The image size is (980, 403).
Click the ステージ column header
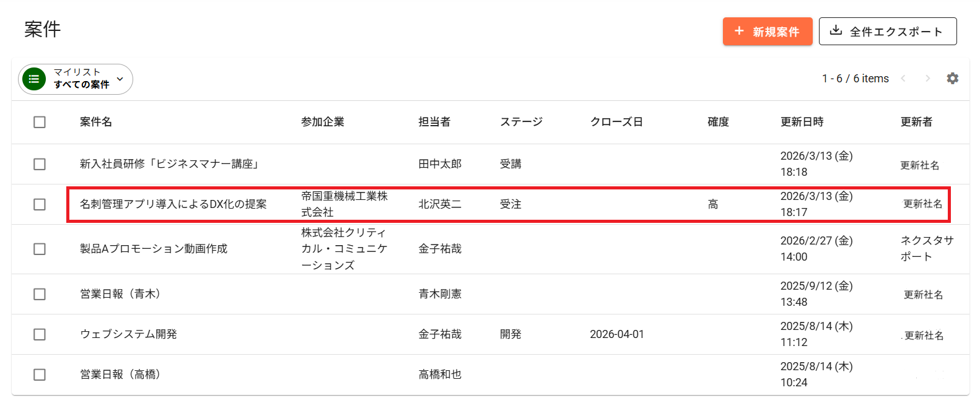click(x=521, y=122)
